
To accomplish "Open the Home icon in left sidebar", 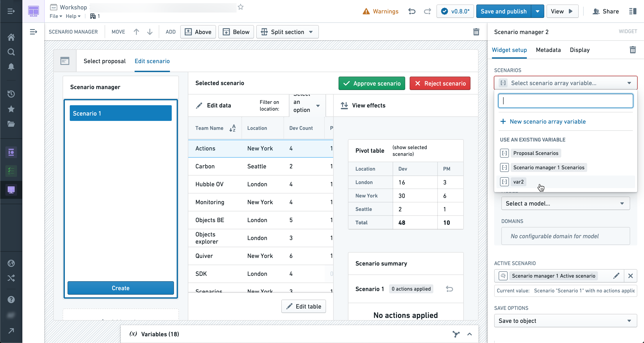I will click(11, 37).
